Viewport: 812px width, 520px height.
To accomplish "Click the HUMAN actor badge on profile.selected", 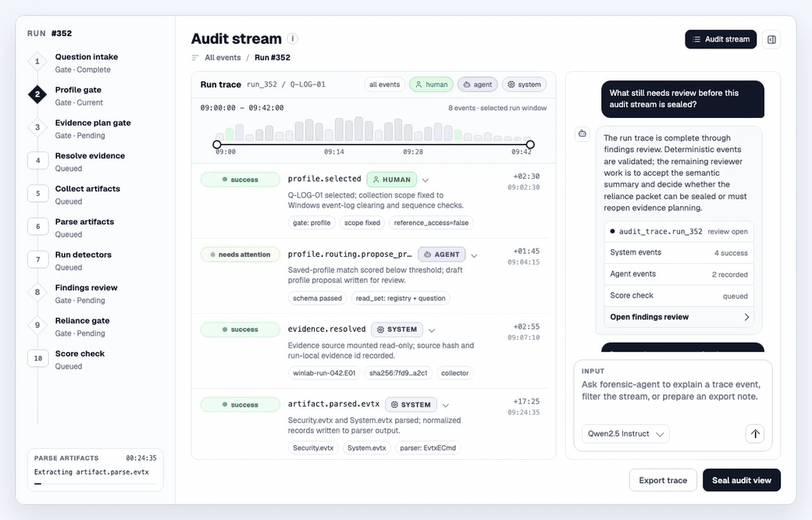I will [x=391, y=180].
